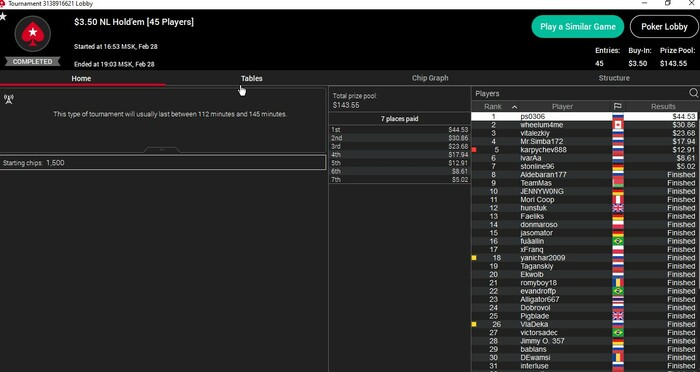Select player karpychev888 row

pos(584,150)
